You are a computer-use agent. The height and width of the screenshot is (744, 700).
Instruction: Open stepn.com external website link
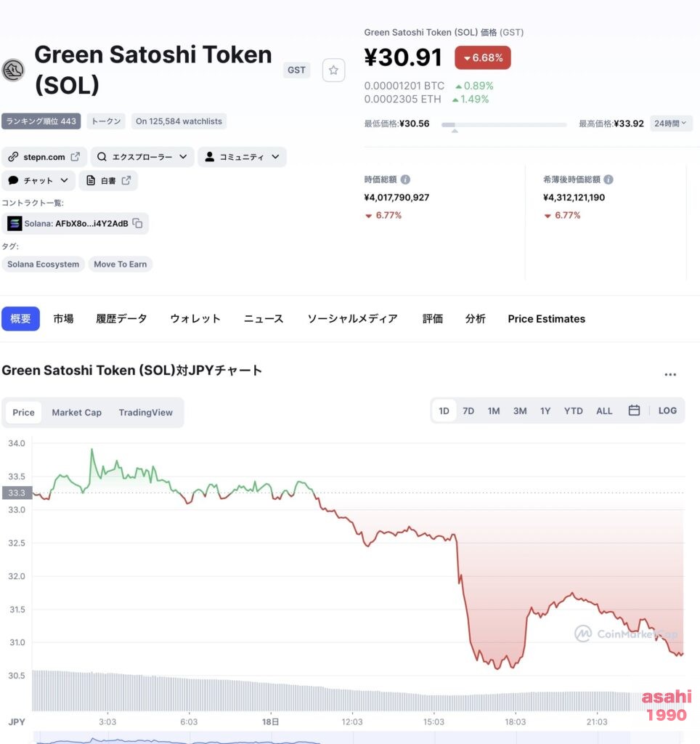44,157
